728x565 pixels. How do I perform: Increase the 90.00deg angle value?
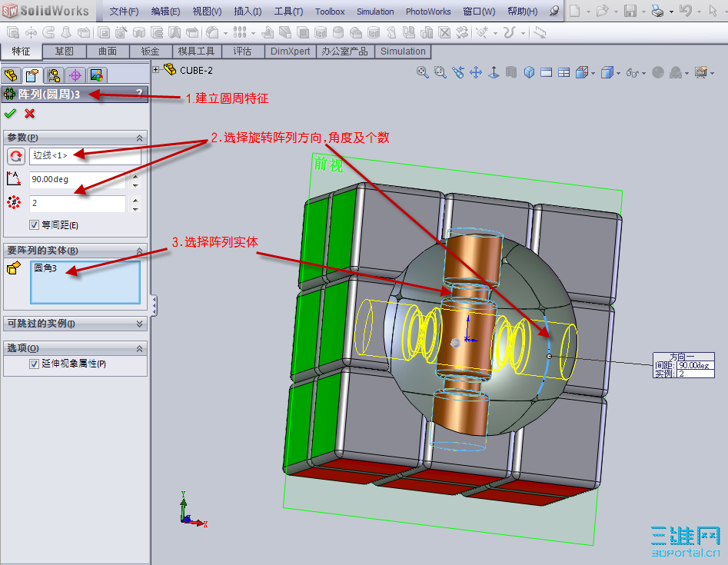pos(135,176)
